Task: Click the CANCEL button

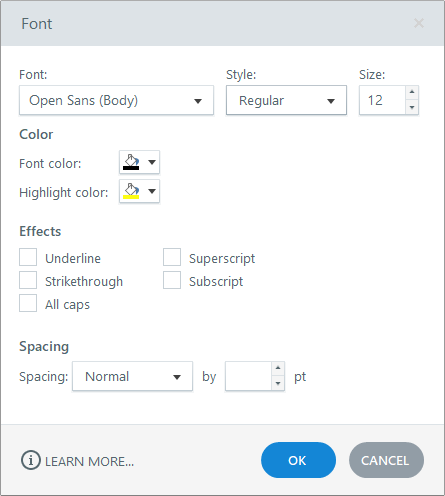Action: coord(386,460)
